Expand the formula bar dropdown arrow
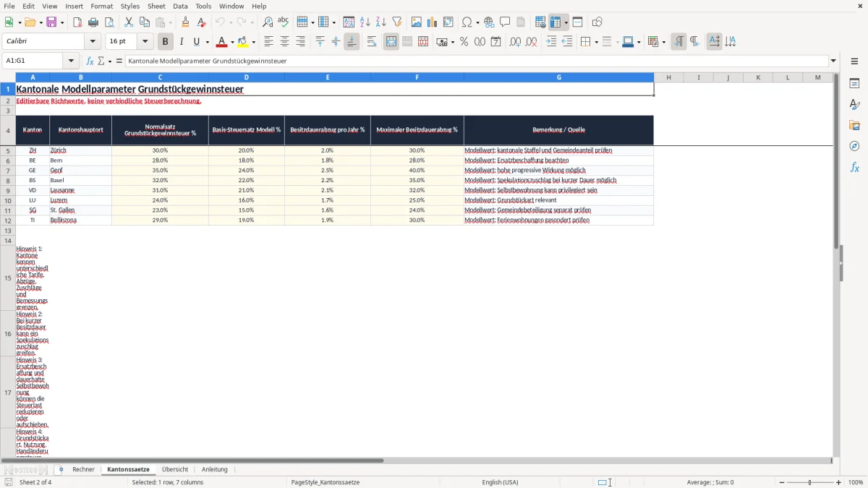 pos(833,61)
